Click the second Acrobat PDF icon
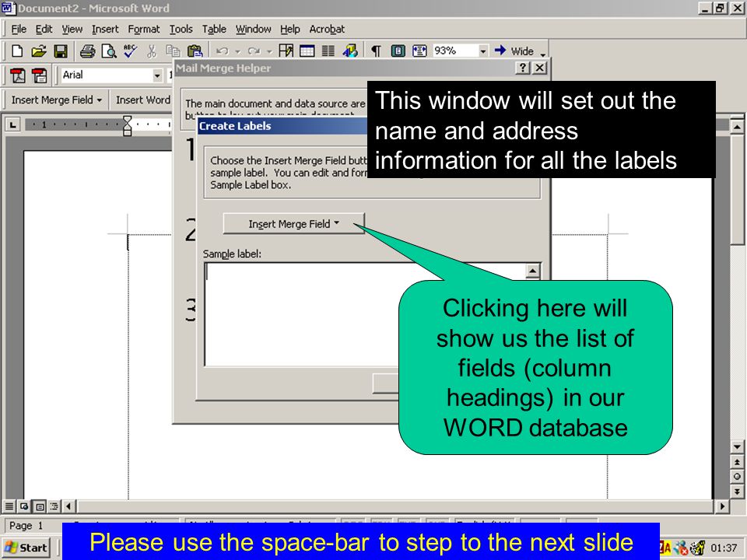 point(39,75)
